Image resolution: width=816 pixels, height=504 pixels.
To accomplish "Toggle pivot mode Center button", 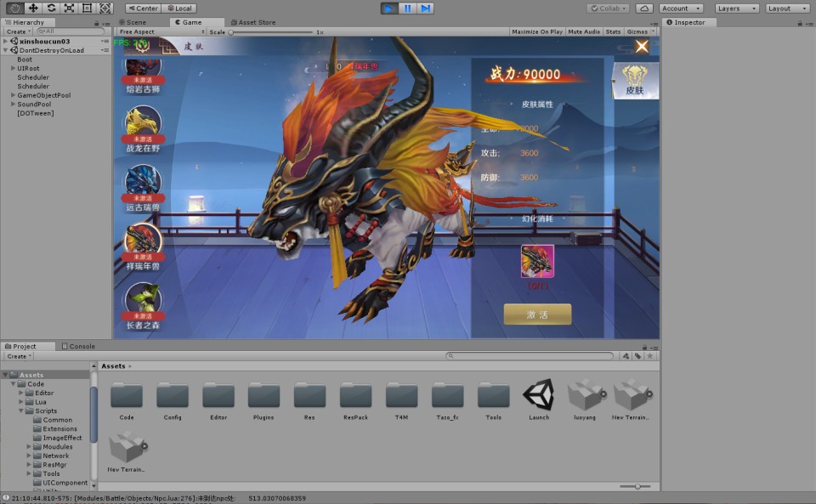I will 143,8.
